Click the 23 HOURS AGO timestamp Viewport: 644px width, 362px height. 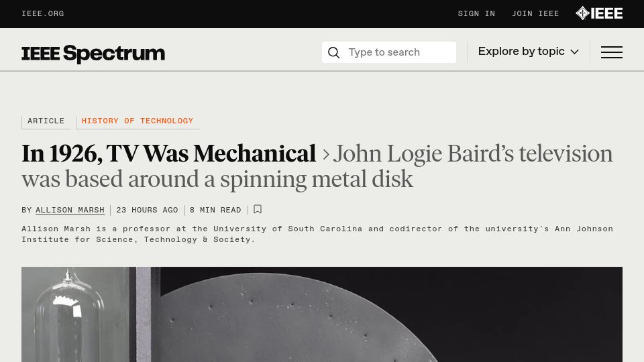tap(147, 210)
